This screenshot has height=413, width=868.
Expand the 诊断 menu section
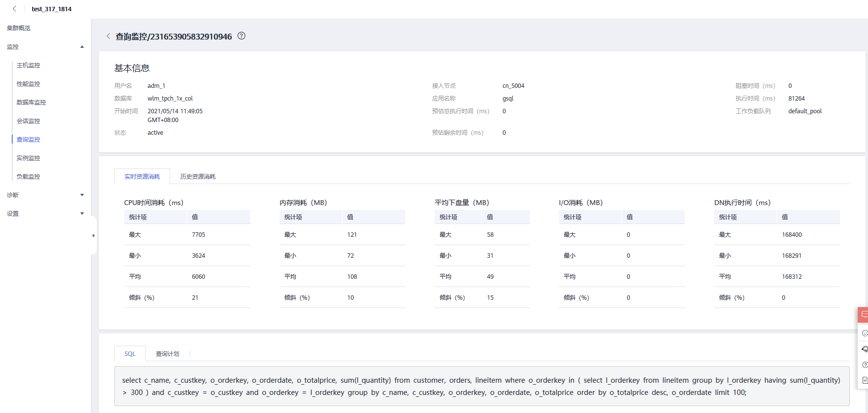click(82, 195)
